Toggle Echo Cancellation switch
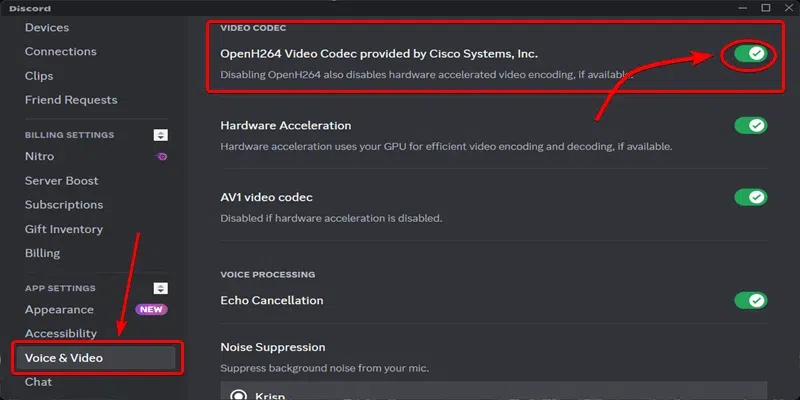800x400 pixels. (x=750, y=300)
